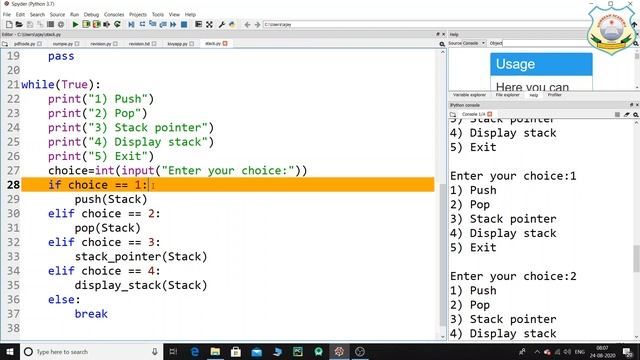This screenshot has height=360, width=640.
Task: Click the at-sign toolbar icon
Action: (x=61, y=24)
